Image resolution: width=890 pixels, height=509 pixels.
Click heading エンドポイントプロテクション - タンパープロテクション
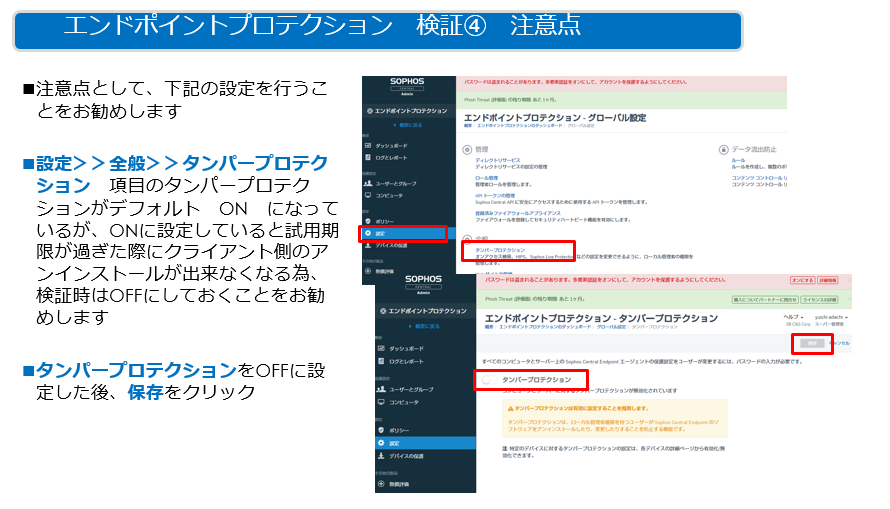click(601, 318)
